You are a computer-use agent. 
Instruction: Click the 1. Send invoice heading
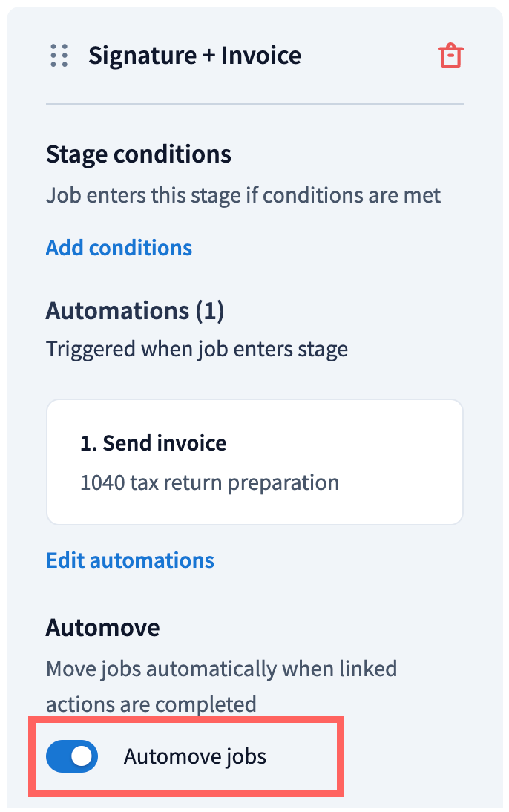tap(153, 443)
